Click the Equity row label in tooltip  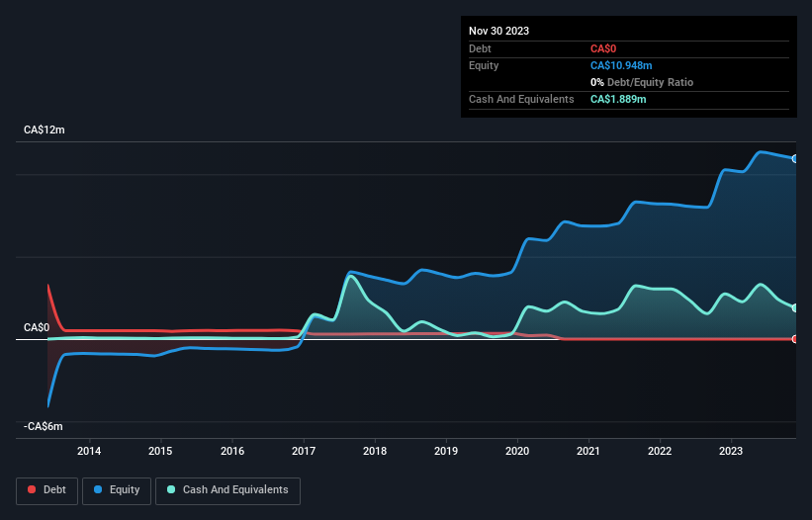[x=484, y=65]
